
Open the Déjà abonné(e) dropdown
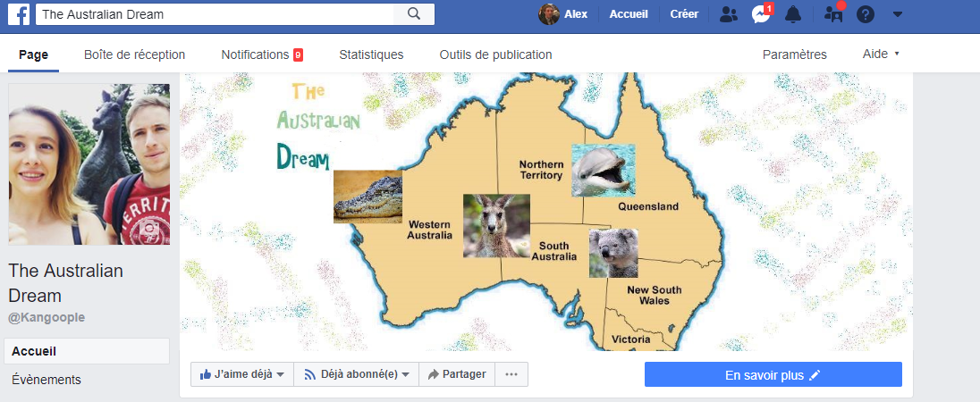356,374
